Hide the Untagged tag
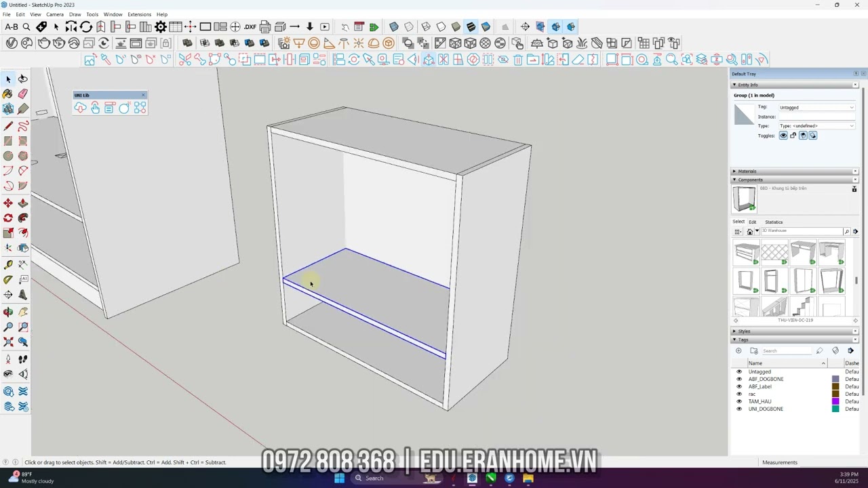The width and height of the screenshot is (868, 488). coord(739,371)
